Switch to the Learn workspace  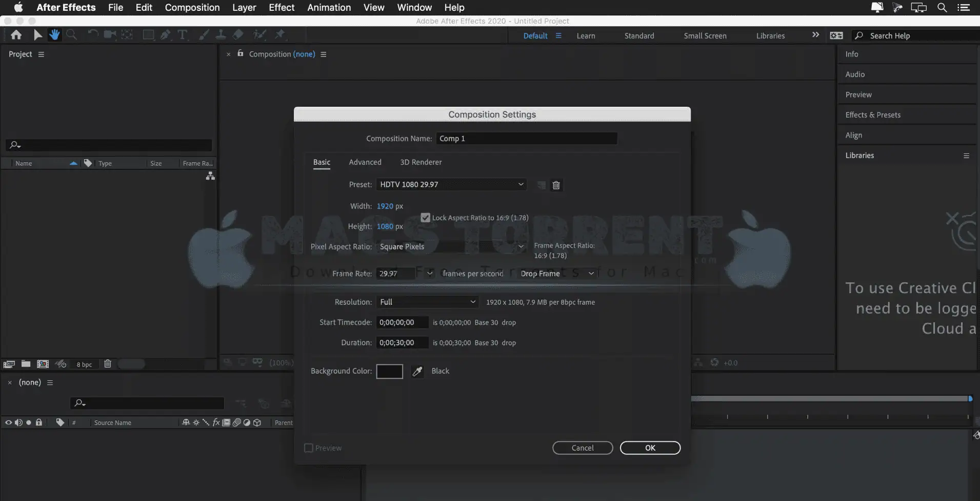click(x=586, y=35)
